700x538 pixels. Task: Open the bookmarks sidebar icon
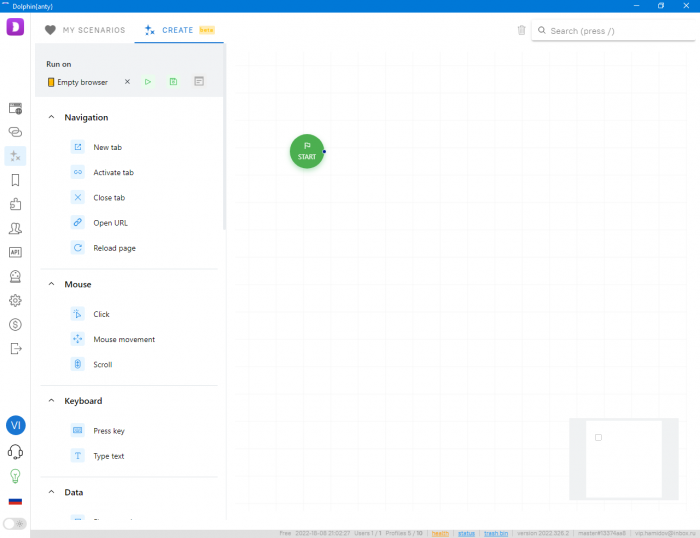pyautogui.click(x=15, y=180)
